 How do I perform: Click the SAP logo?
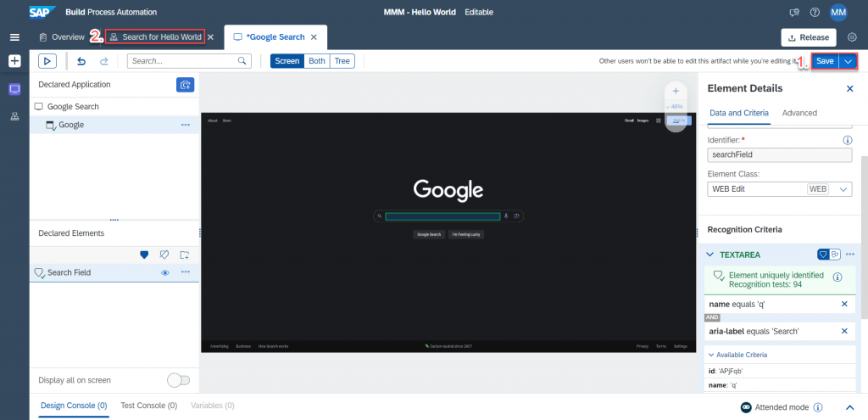coord(41,12)
